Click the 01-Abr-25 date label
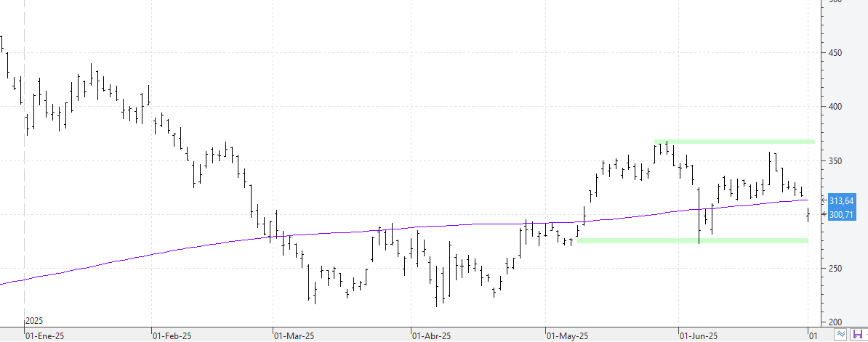This screenshot has width=868, height=342. [x=432, y=335]
